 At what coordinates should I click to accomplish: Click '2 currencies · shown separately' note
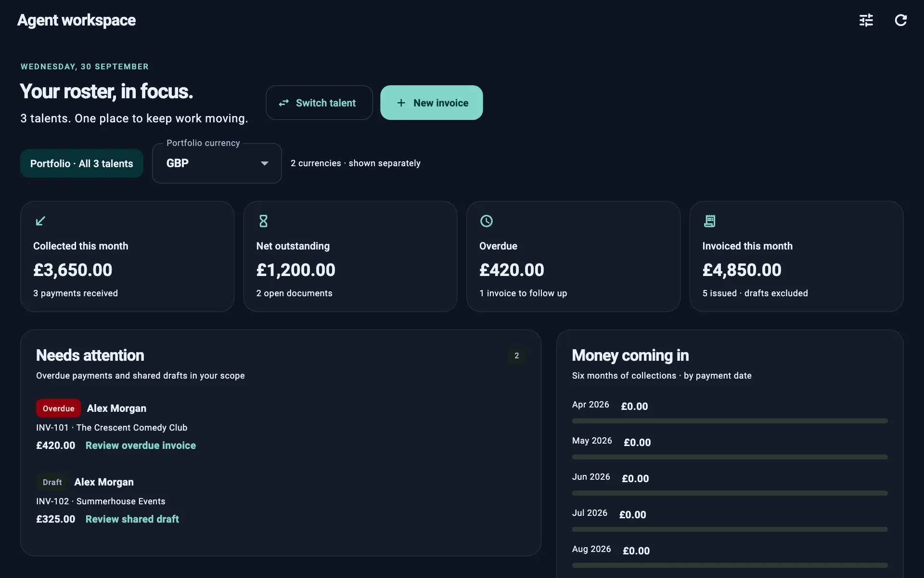point(356,163)
